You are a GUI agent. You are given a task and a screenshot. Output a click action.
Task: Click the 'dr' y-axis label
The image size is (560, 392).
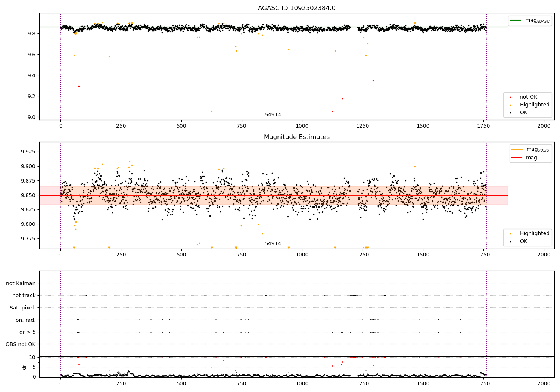24,367
